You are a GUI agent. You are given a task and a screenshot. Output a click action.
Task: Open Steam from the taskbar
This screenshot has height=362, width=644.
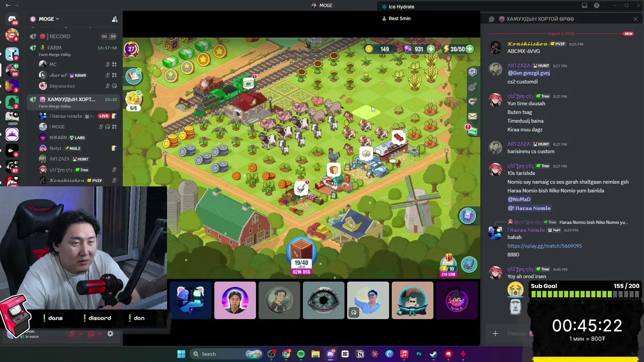(433, 354)
